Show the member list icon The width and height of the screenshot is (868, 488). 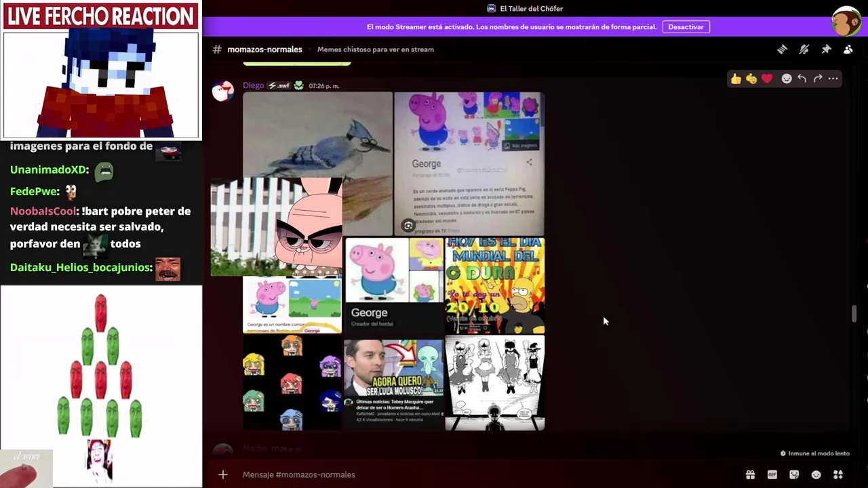pyautogui.click(x=848, y=49)
